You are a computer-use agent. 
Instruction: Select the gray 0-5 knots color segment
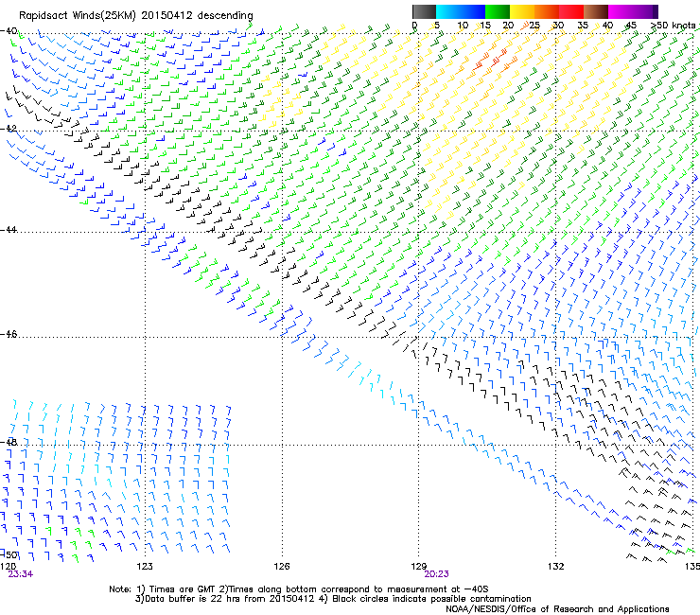pyautogui.click(x=424, y=11)
